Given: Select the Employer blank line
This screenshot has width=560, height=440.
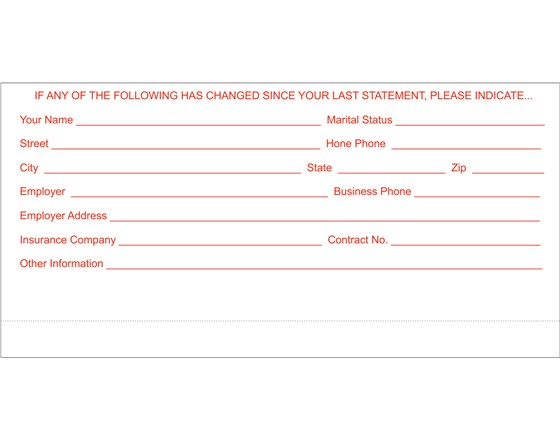Looking at the screenshot, I should pyautogui.click(x=199, y=196).
